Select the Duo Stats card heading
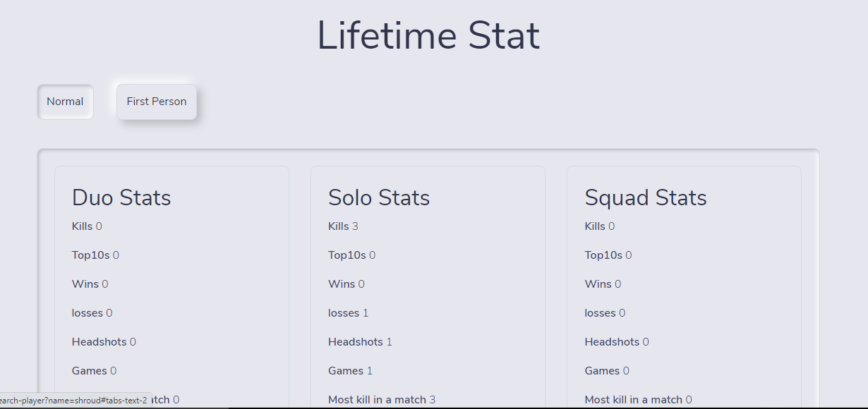This screenshot has height=409, width=868. tap(121, 197)
